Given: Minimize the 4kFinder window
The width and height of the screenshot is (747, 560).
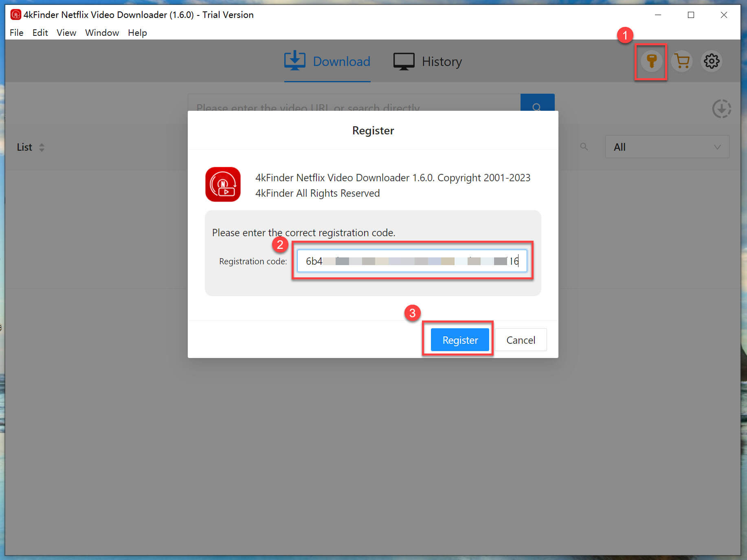Looking at the screenshot, I should click(x=658, y=15).
